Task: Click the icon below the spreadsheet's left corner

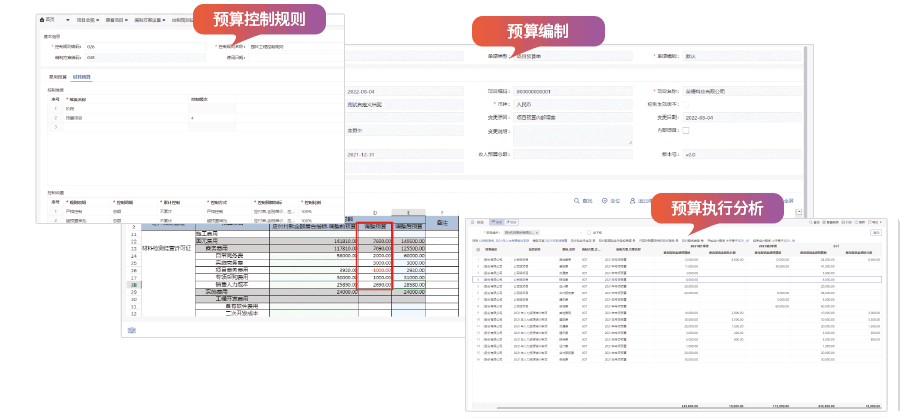Action: pyautogui.click(x=130, y=329)
